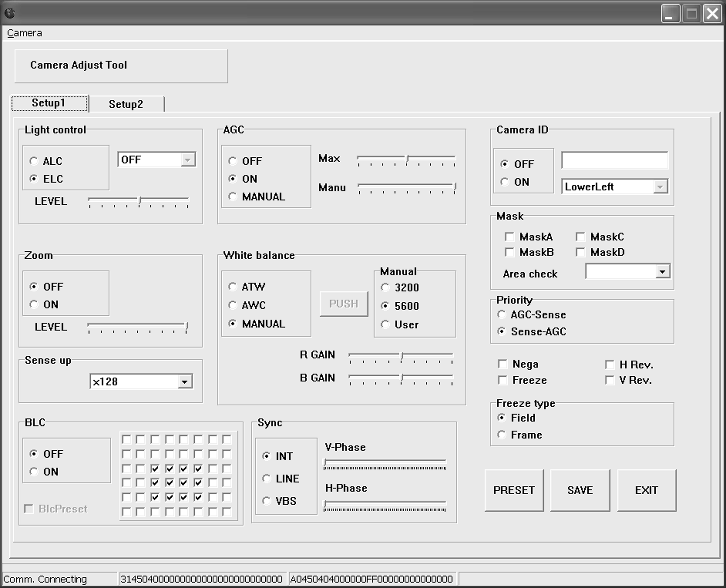Select Frame freeze type
726x588 pixels.
[502, 434]
